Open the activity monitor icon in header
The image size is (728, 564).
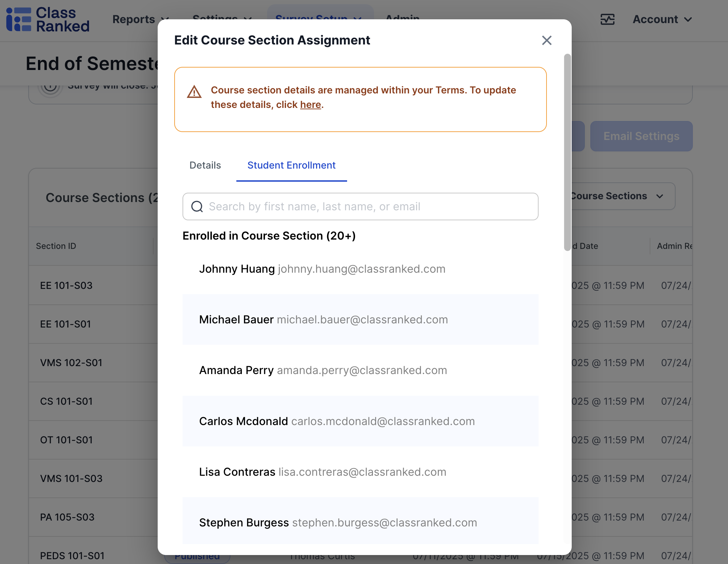click(607, 19)
